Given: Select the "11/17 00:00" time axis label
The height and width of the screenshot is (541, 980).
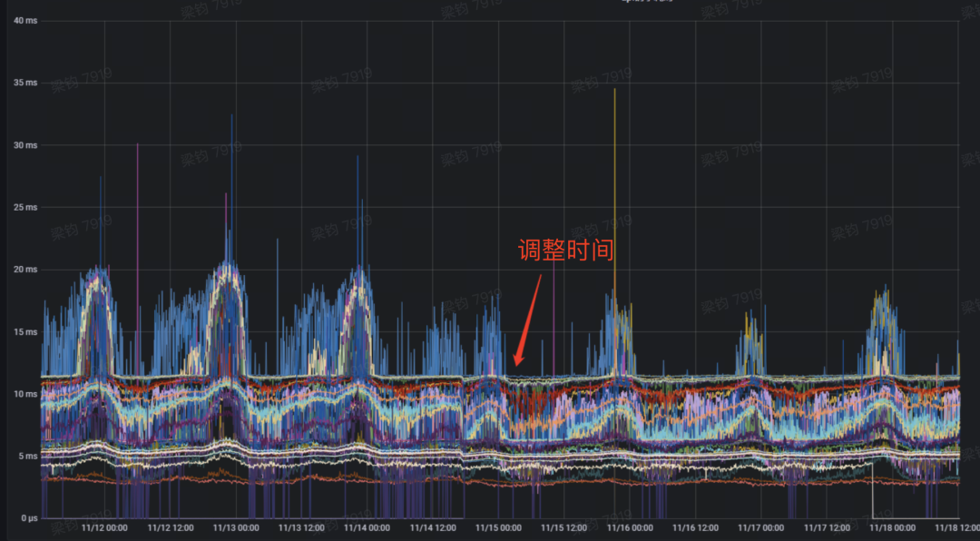Looking at the screenshot, I should [760, 528].
